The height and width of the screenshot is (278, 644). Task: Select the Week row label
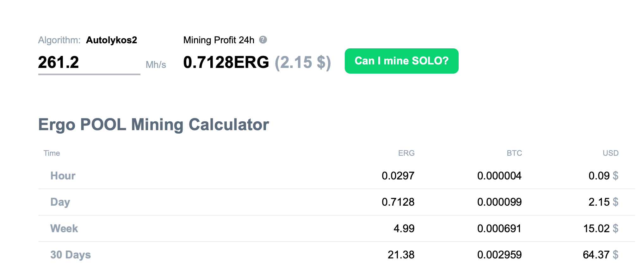point(64,228)
